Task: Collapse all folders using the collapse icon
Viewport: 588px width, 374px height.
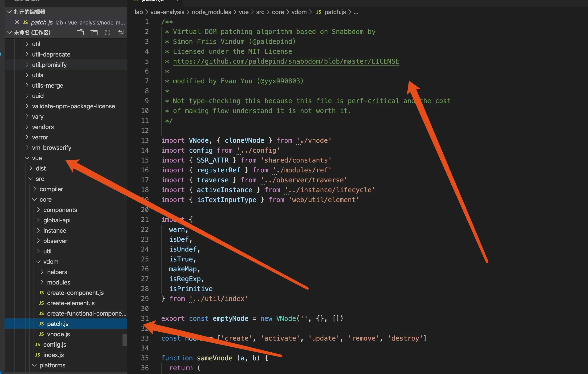Action: click(x=120, y=33)
